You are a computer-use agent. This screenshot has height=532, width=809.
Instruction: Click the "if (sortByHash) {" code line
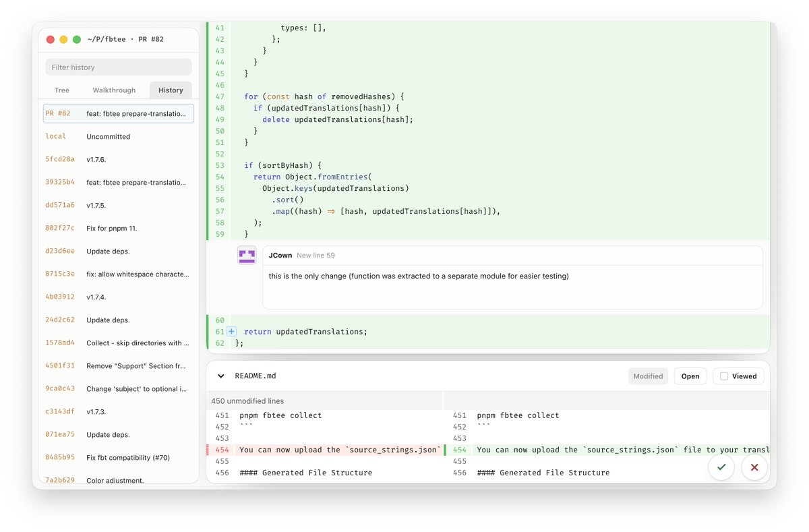283,165
